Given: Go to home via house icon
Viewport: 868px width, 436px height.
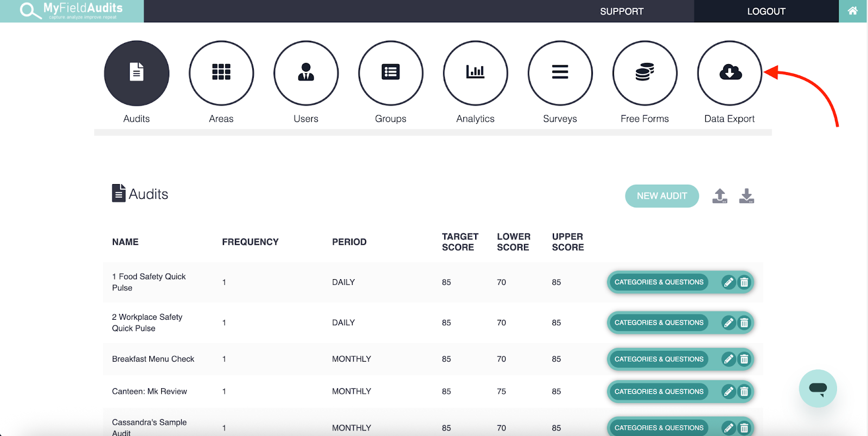Looking at the screenshot, I should [x=853, y=11].
